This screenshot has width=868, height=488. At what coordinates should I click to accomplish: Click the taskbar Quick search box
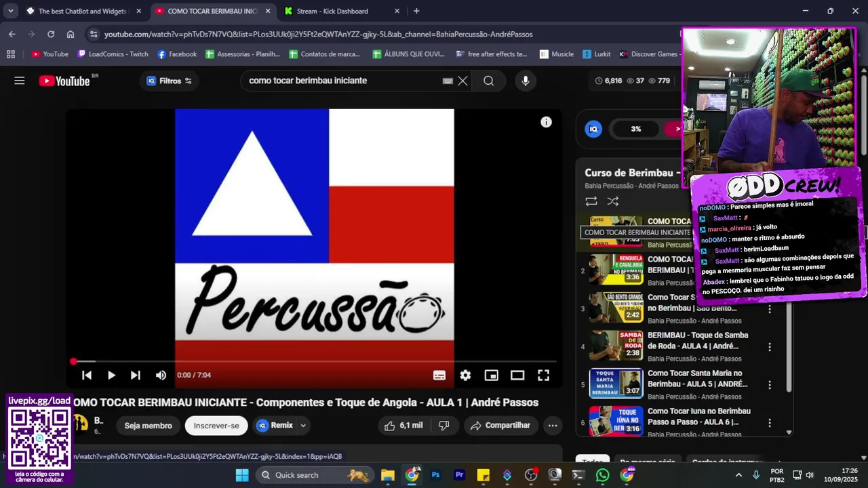(x=315, y=475)
